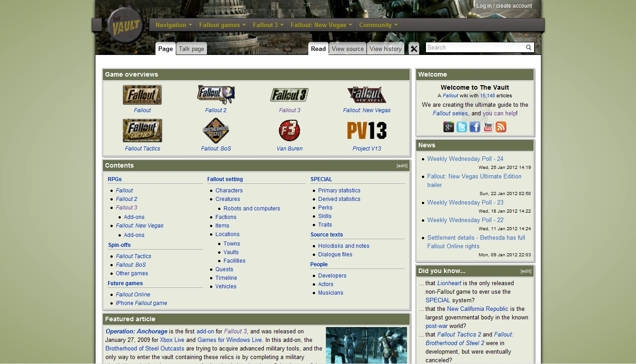
Task: Open the Perks link
Action: [x=325, y=208]
